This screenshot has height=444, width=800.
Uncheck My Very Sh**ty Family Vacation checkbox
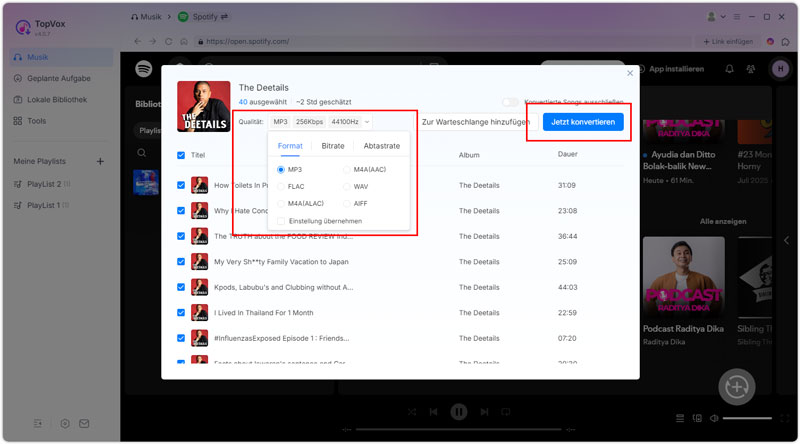181,262
